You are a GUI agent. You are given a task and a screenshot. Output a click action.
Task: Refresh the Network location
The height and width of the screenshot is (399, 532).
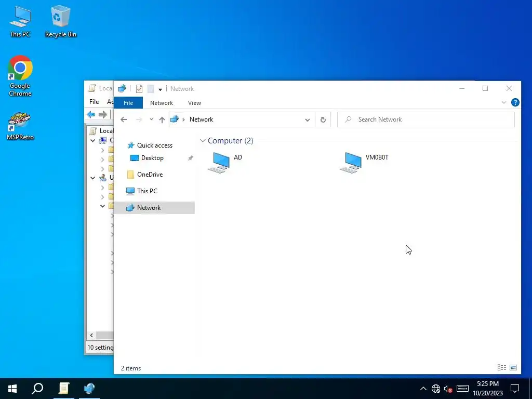tap(323, 119)
